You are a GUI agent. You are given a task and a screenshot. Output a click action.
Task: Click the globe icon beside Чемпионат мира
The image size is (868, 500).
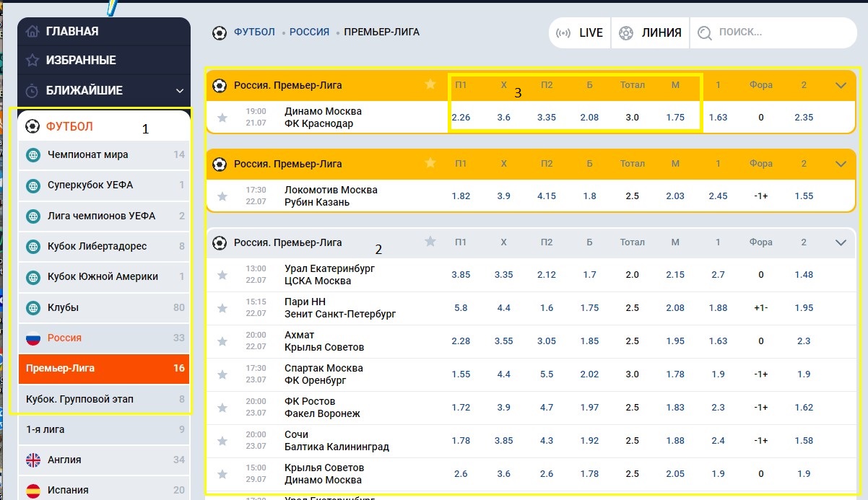point(32,154)
